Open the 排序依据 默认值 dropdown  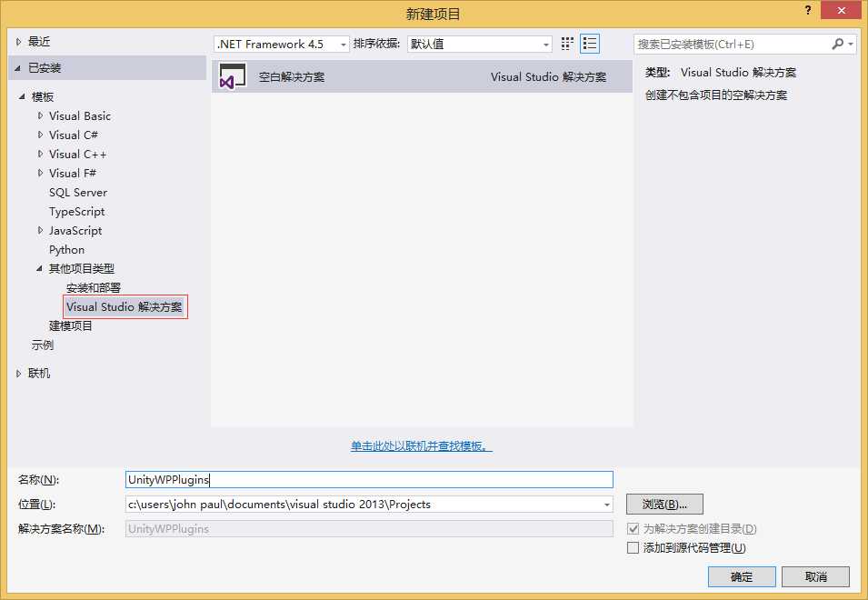480,44
